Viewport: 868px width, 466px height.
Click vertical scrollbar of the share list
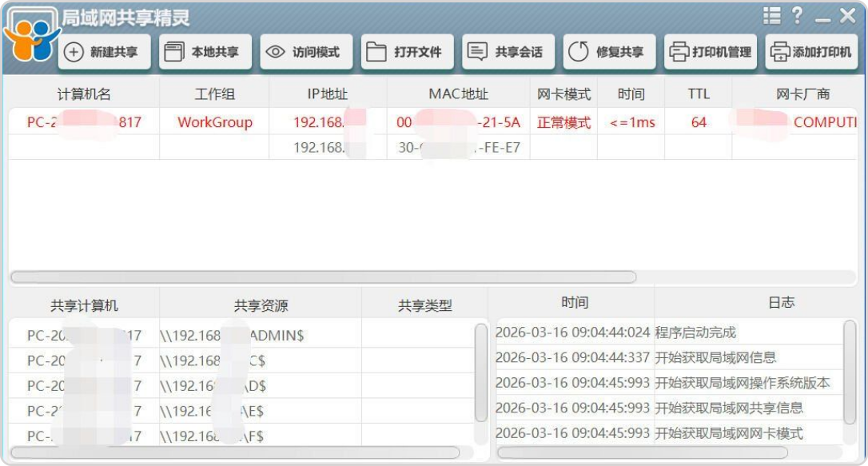pyautogui.click(x=480, y=372)
